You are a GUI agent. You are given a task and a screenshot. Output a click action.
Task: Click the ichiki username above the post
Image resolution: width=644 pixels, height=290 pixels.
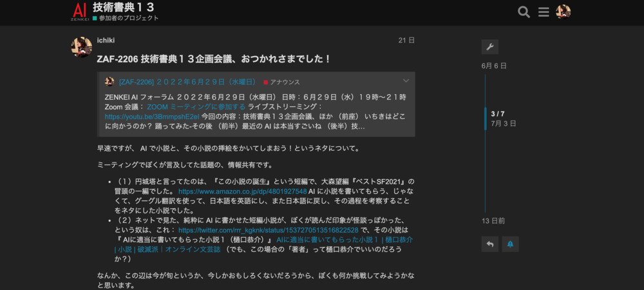tap(106, 40)
